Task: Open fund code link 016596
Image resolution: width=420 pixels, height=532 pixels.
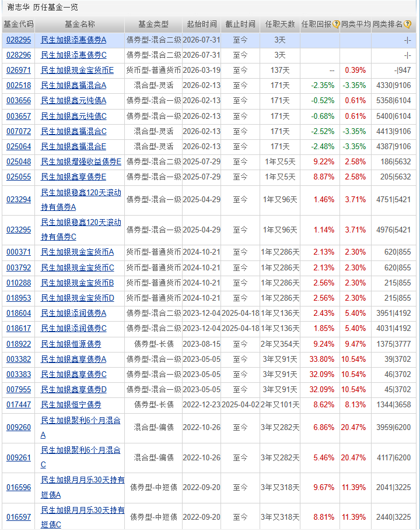Action: tap(19, 488)
